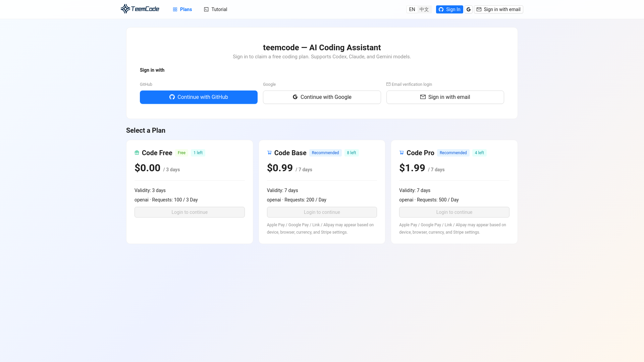
Task: Open the Plans nav item
Action: point(182,9)
